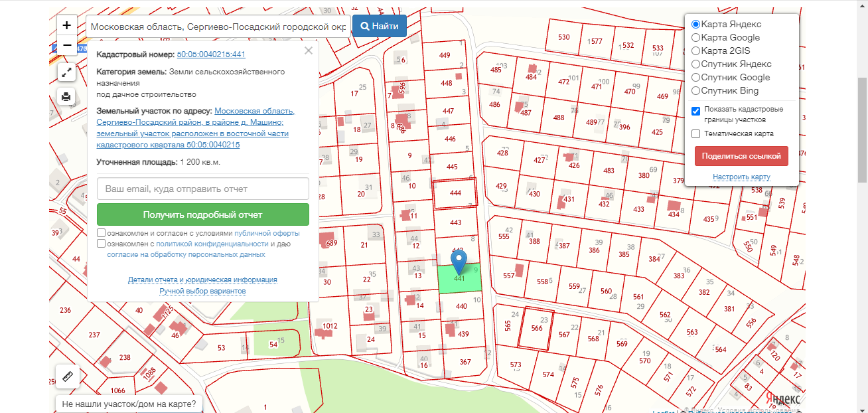The height and width of the screenshot is (413, 868).
Task: Select Карта Google radio option
Action: tap(696, 38)
